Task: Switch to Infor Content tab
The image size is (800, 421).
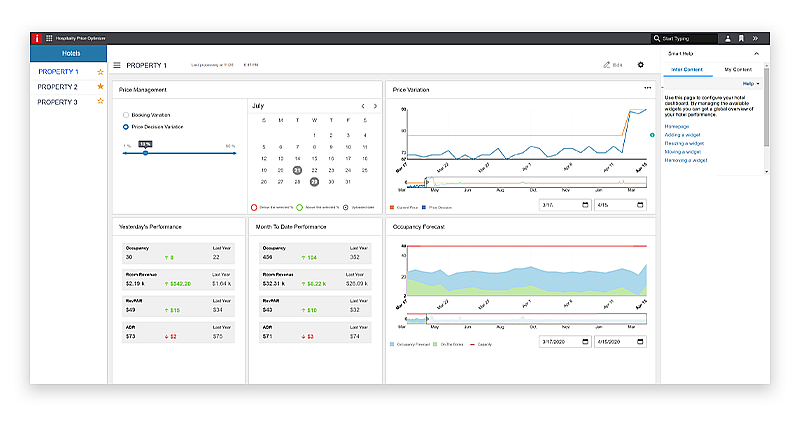Action: (687, 69)
